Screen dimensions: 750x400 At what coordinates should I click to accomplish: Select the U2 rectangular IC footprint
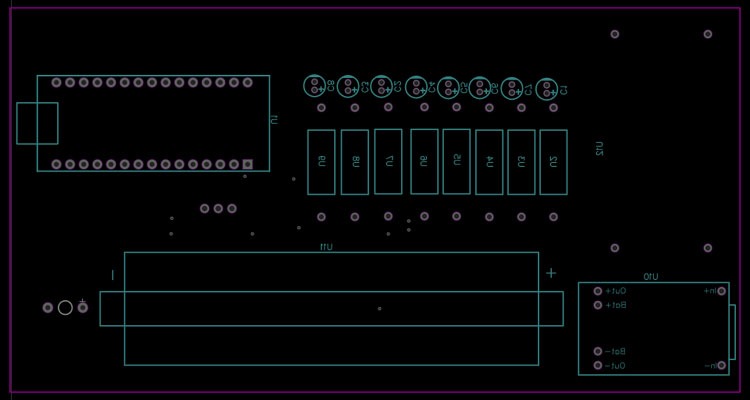[x=553, y=162]
